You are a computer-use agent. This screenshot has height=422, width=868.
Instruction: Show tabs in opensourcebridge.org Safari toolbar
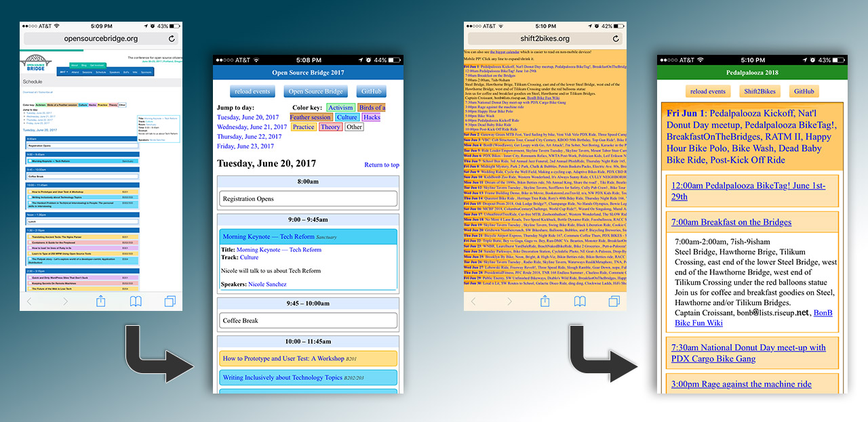pos(170,301)
